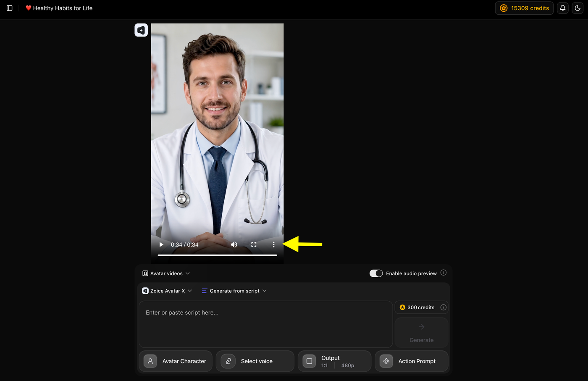Toggle the sidebar panel icon

pyautogui.click(x=10, y=8)
